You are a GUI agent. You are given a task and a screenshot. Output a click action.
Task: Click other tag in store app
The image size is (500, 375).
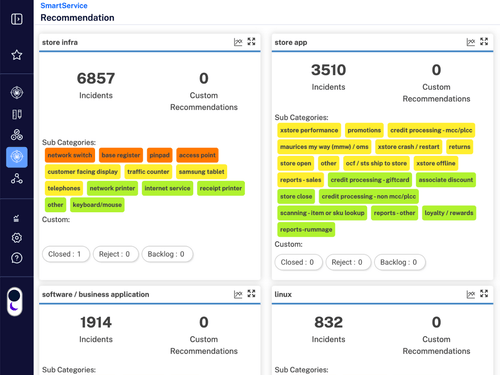329,163
